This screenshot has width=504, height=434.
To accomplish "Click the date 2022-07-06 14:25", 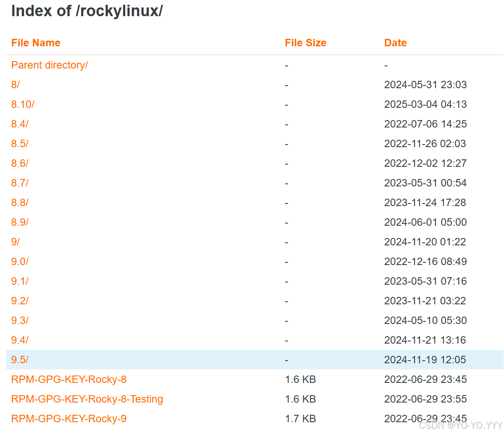I will click(425, 124).
